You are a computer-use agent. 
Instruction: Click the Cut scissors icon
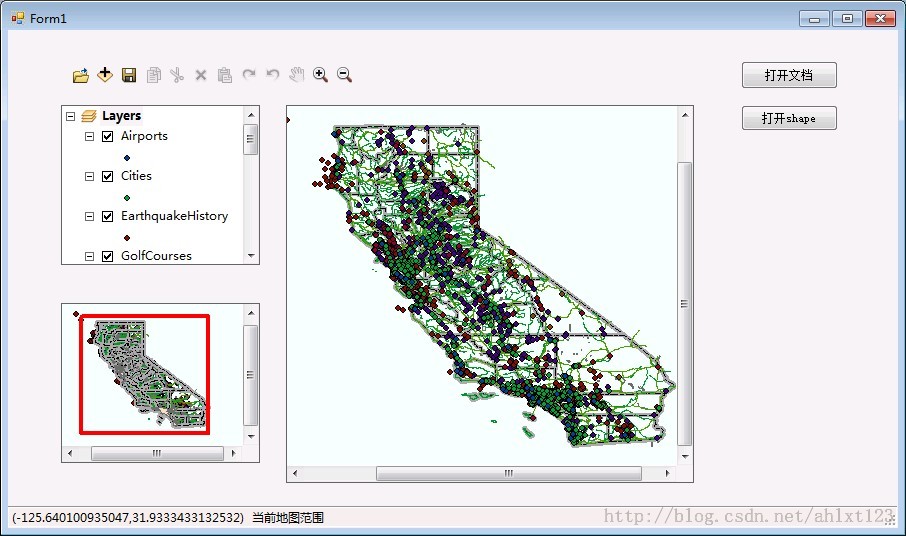(177, 75)
